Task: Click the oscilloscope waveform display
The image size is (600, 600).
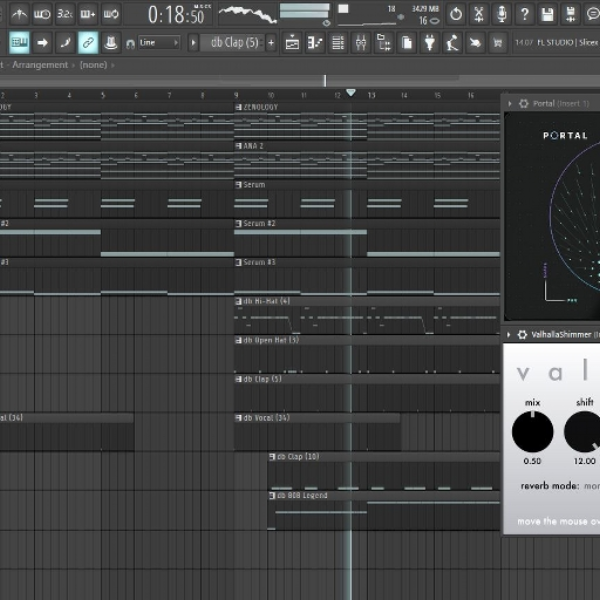Action: 247,14
